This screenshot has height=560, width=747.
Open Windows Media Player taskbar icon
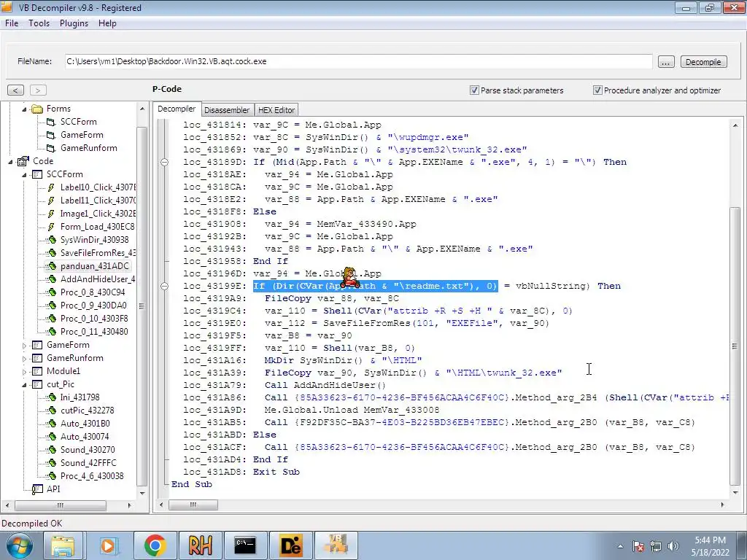pos(108,545)
